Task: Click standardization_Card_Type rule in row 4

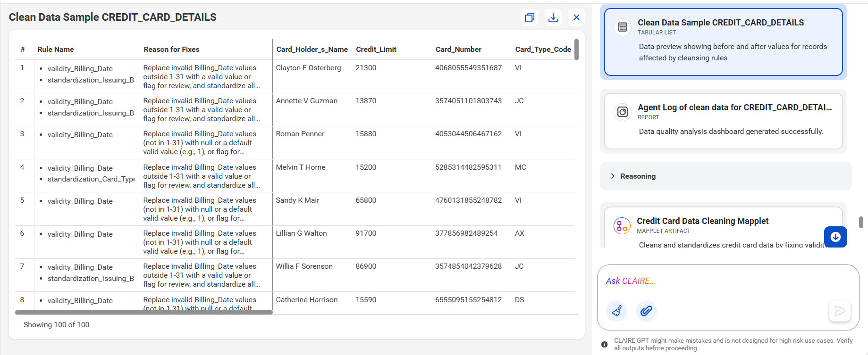Action: click(91, 179)
